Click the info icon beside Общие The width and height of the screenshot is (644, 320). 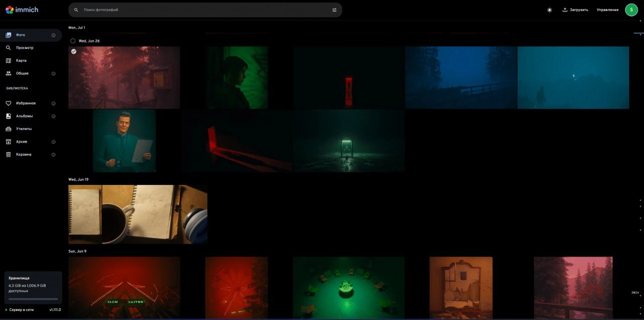point(53,73)
